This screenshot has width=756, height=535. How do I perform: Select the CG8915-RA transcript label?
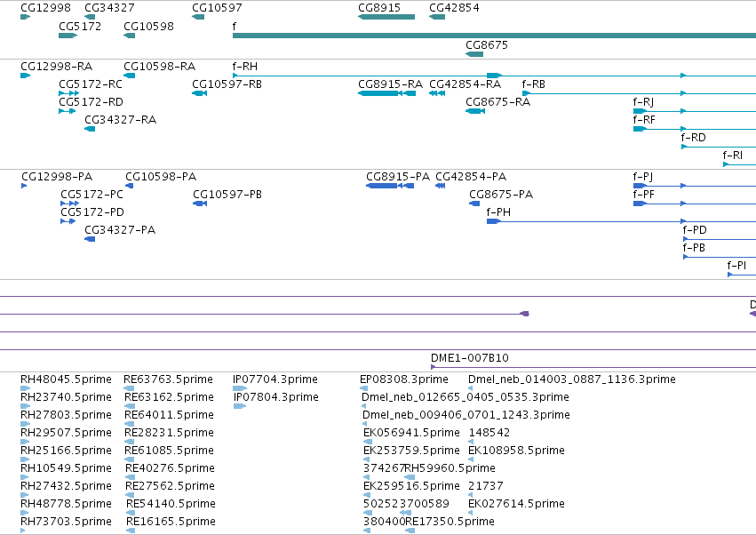391,84
